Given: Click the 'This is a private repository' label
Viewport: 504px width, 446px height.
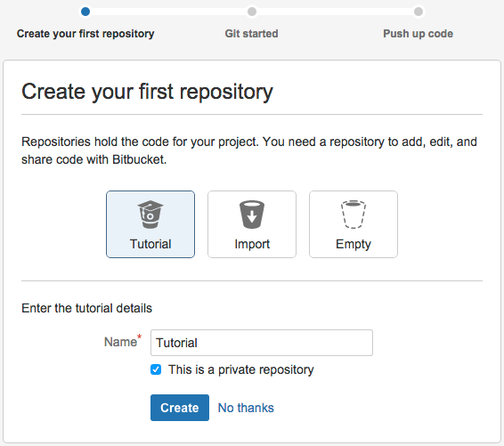Looking at the screenshot, I should (241, 369).
